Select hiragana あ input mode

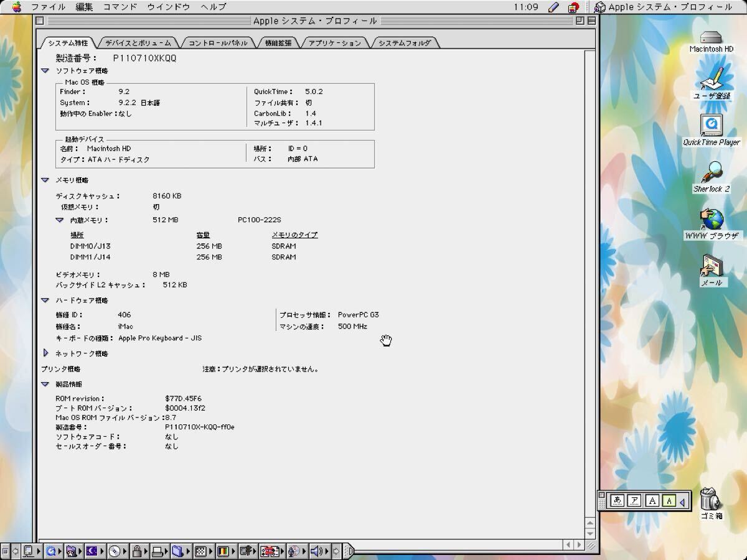pyautogui.click(x=618, y=501)
